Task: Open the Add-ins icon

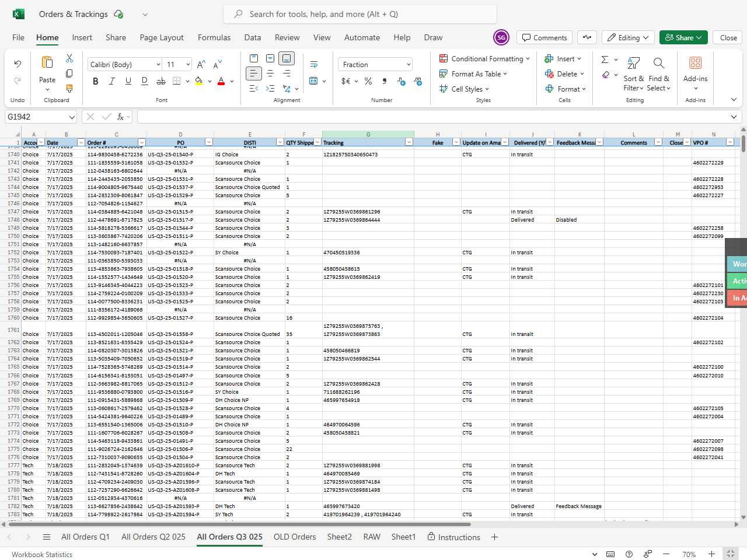Action: [x=695, y=63]
